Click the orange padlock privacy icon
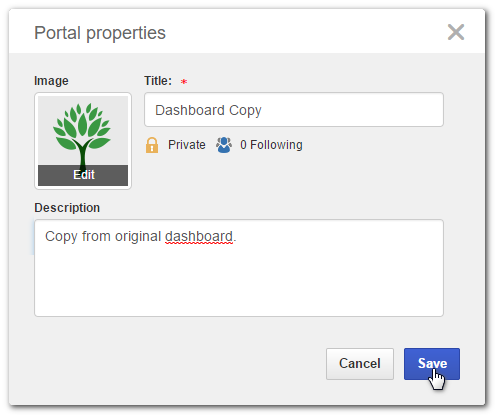 152,145
